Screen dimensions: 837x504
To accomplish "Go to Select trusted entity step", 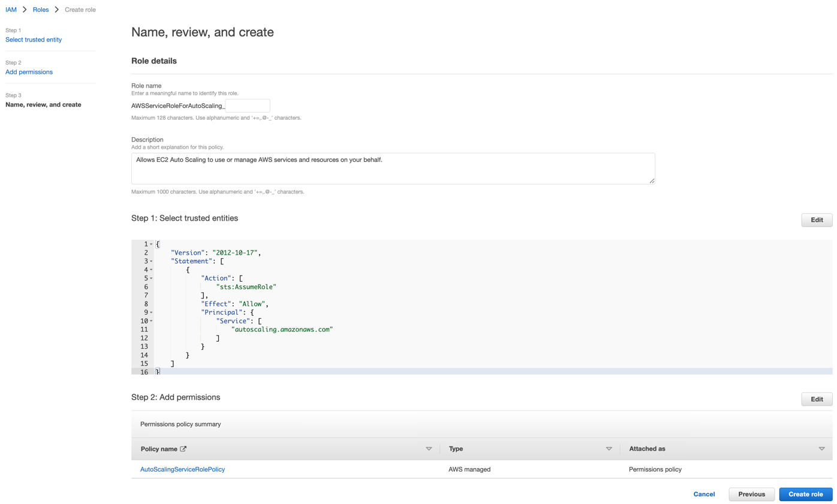I will (34, 40).
